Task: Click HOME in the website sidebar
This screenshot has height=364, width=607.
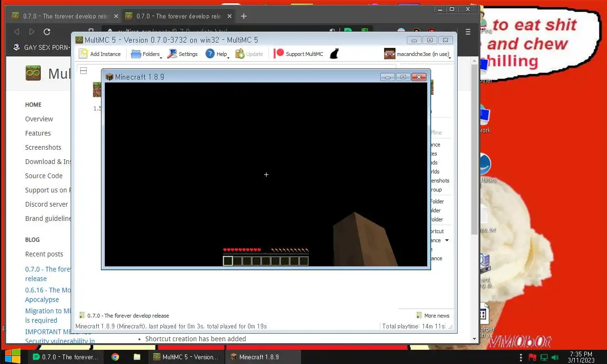Action: pyautogui.click(x=33, y=105)
